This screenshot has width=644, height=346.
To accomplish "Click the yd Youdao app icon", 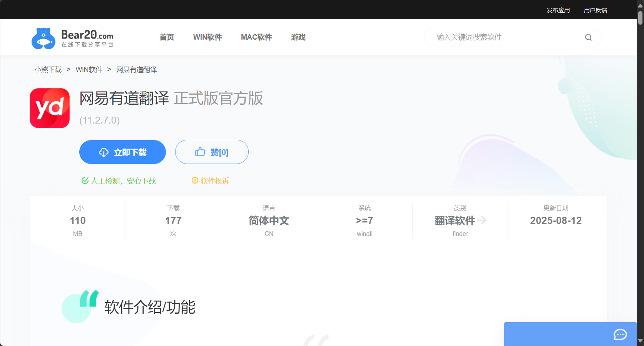I will (x=50, y=108).
